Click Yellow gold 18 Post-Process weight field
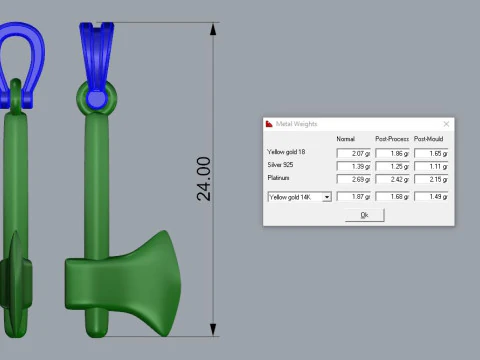This screenshot has width=480, height=360. [x=392, y=153]
